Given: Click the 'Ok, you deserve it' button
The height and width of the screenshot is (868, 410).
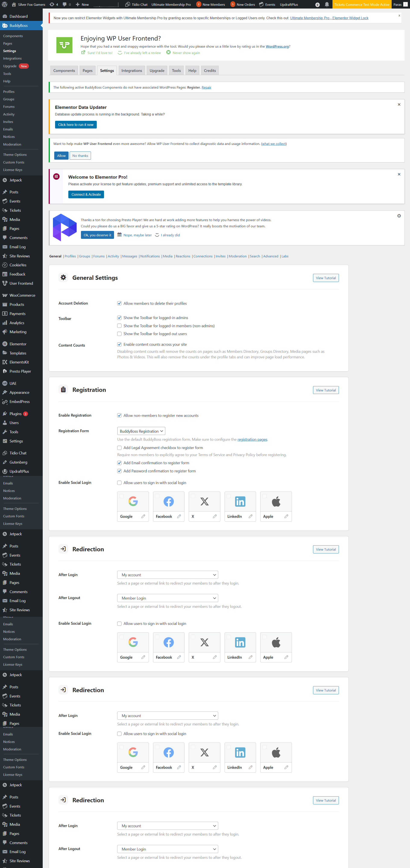Looking at the screenshot, I should pos(97,235).
